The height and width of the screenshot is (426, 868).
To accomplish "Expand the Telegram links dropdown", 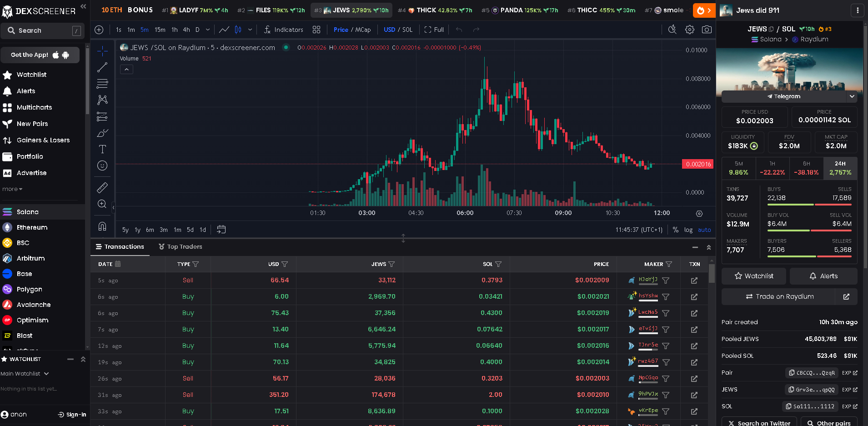I will pyautogui.click(x=852, y=96).
